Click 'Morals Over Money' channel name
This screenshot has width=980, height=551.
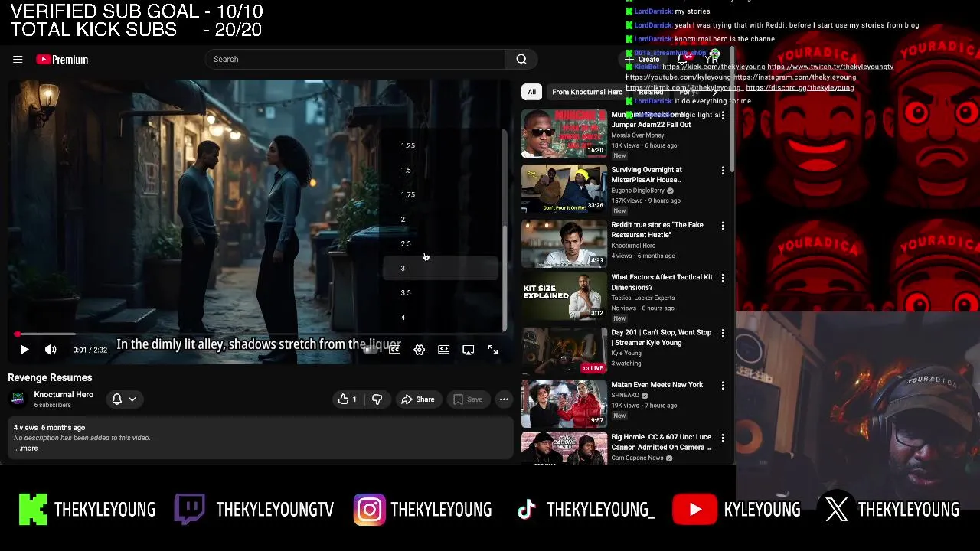coord(638,135)
